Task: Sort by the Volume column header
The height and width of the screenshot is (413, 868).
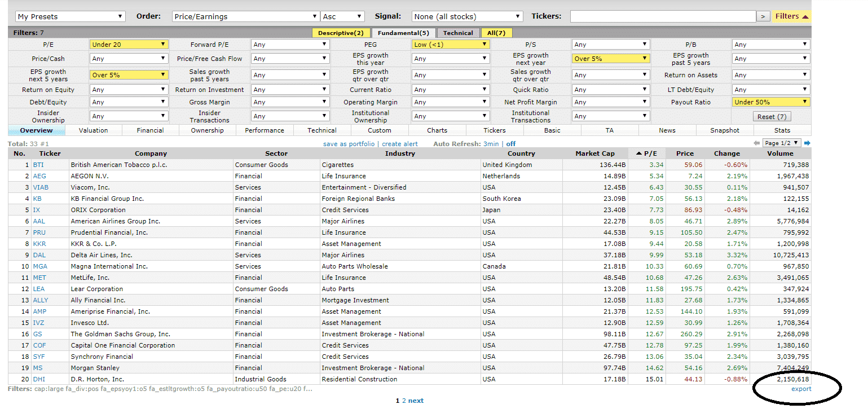Action: 780,153
